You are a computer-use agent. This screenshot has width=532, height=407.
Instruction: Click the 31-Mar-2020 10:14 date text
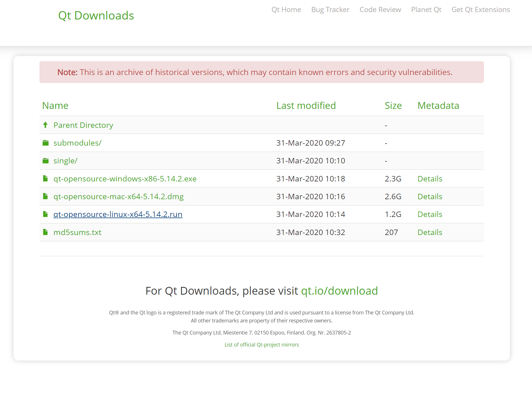pos(311,214)
